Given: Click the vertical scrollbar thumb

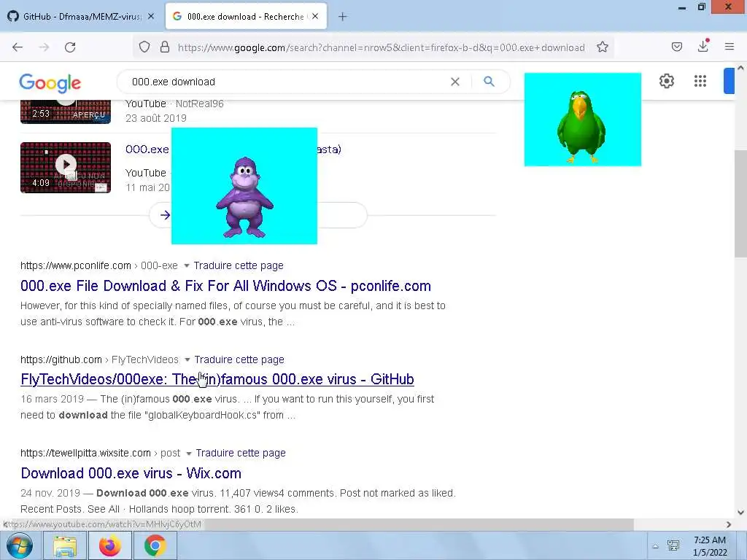Looking at the screenshot, I should [740, 203].
